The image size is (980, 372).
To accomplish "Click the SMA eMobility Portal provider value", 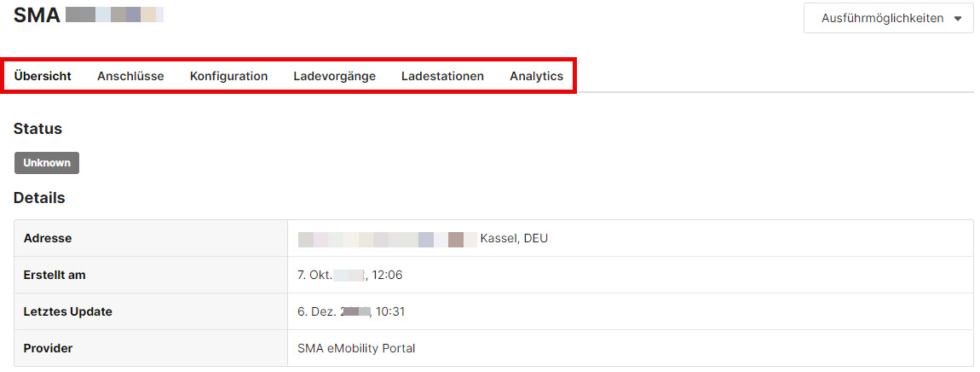I will (x=356, y=348).
